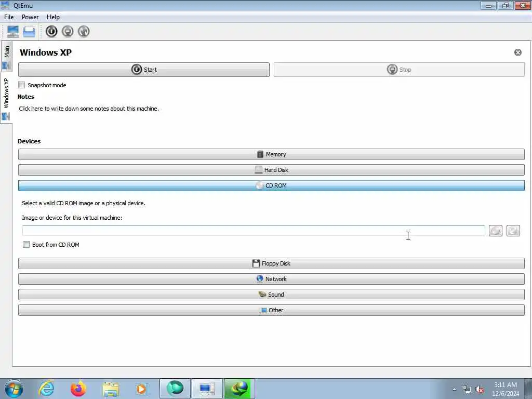
Task: Open Windows Explorer folder taskbar icon
Action: [111, 390]
